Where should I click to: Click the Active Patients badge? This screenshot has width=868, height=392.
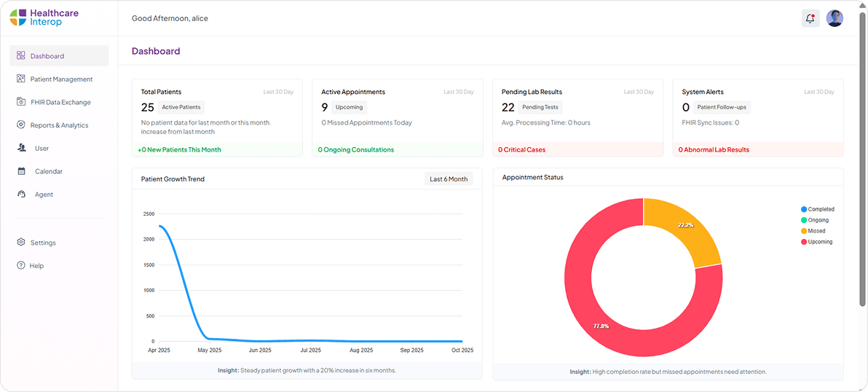181,107
